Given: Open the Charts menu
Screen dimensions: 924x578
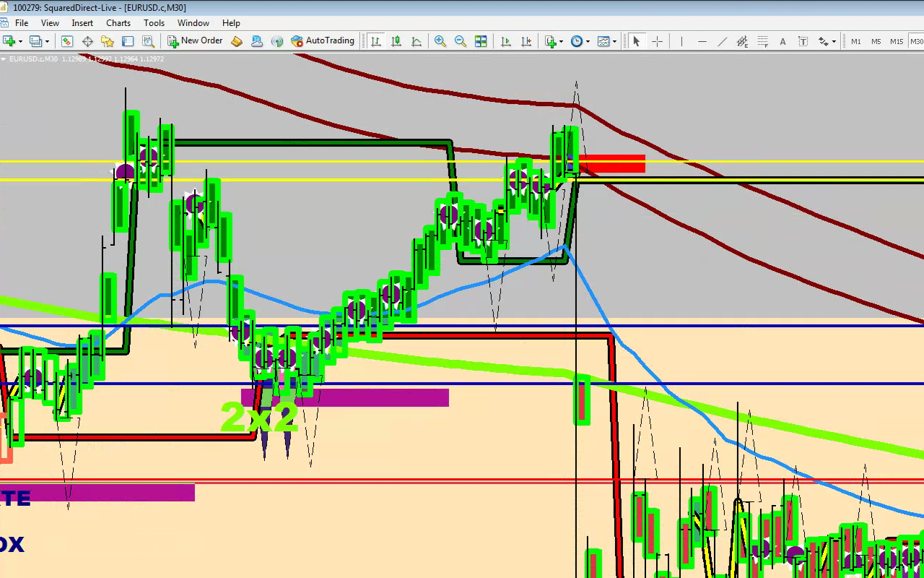Looking at the screenshot, I should click(118, 23).
